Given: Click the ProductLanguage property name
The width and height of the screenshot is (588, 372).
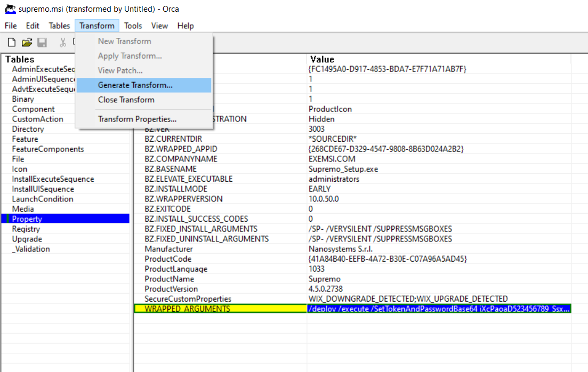Looking at the screenshot, I should (x=176, y=269).
